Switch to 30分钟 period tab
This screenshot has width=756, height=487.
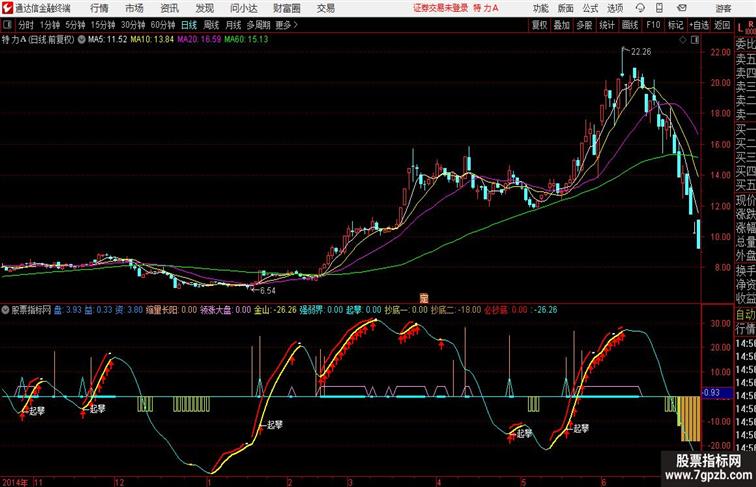pos(133,25)
